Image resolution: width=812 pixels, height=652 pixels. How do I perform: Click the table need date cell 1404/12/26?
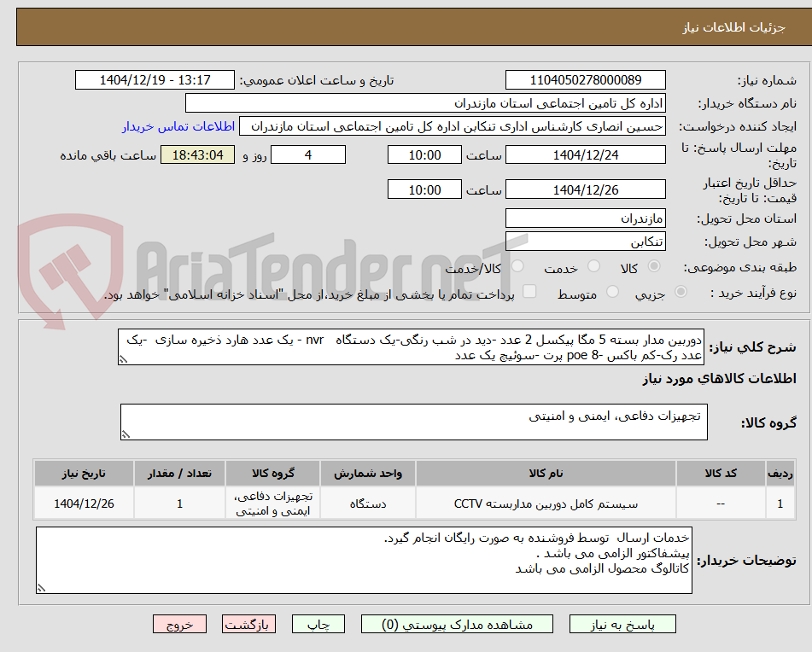click(x=84, y=504)
